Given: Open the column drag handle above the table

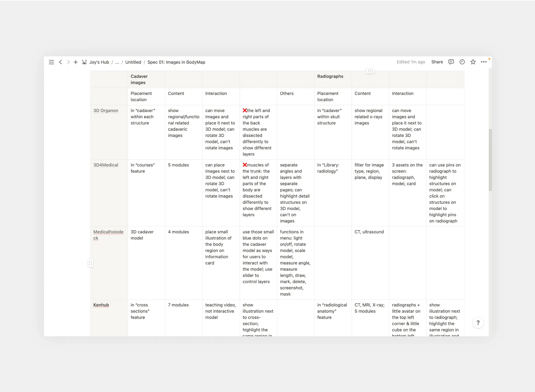Looking at the screenshot, I should coord(370,71).
